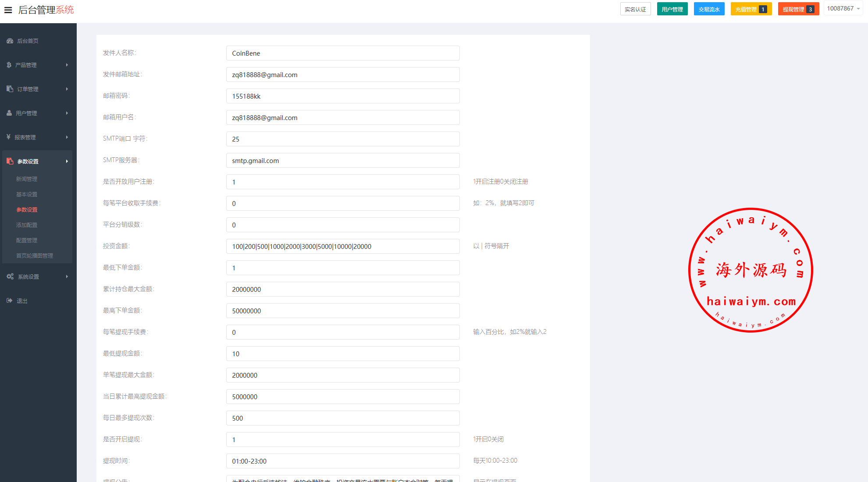Open the 10087867 account dropdown

click(x=843, y=9)
